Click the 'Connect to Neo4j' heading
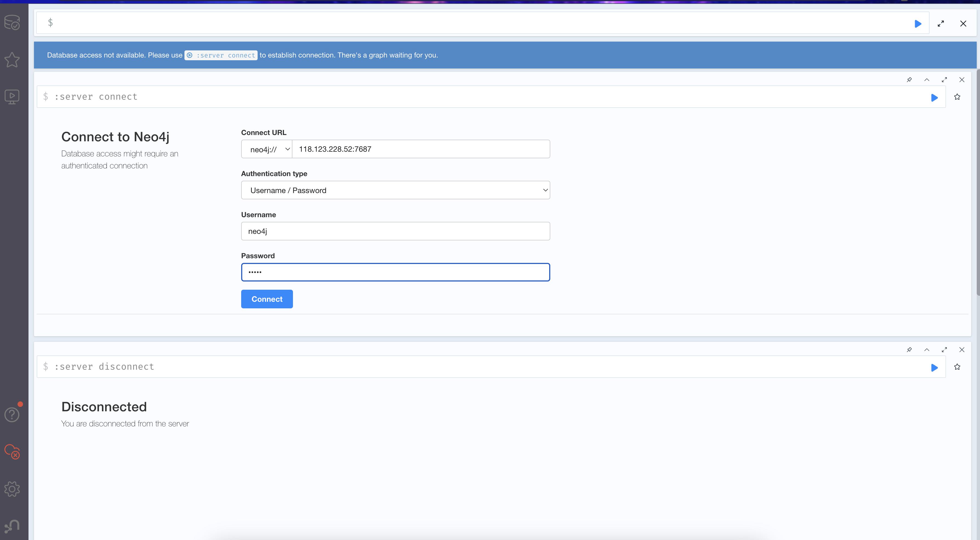The image size is (980, 540). (115, 136)
